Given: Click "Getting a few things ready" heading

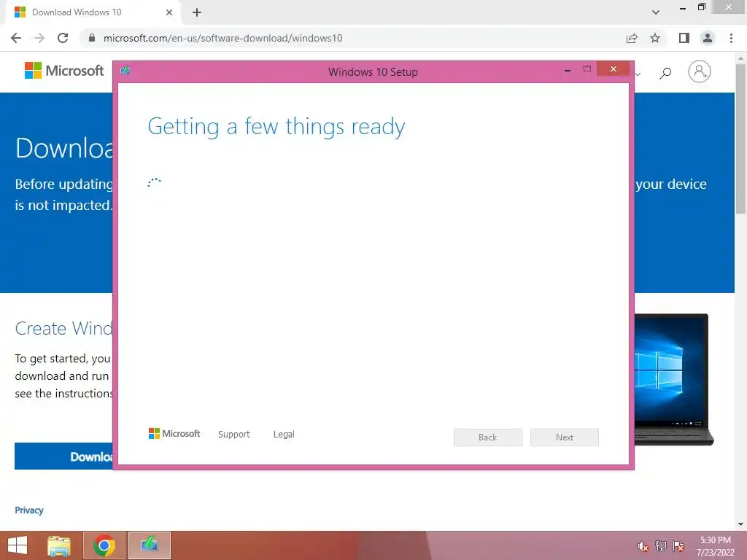Looking at the screenshot, I should (x=276, y=127).
